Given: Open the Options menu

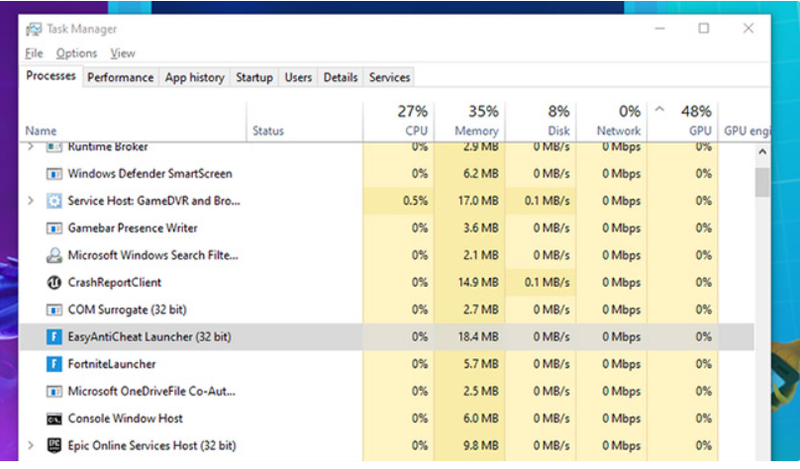Looking at the screenshot, I should 77,53.
